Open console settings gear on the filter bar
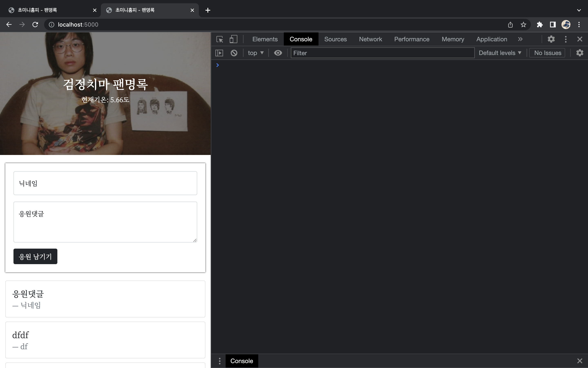The width and height of the screenshot is (588, 368). coord(580,53)
